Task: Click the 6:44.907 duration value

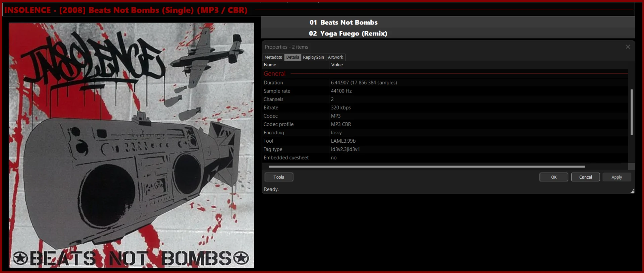Action: (x=364, y=83)
